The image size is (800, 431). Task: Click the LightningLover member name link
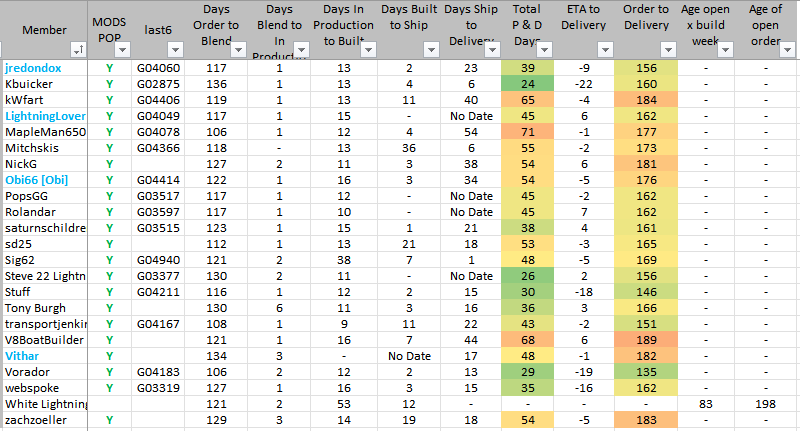[x=45, y=116]
